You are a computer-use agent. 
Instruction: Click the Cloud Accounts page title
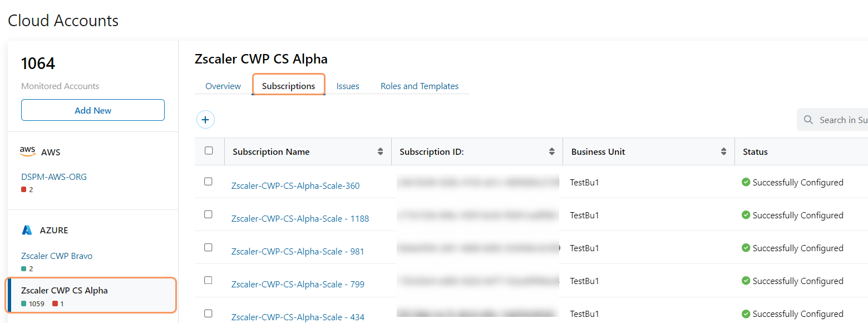pos(63,21)
